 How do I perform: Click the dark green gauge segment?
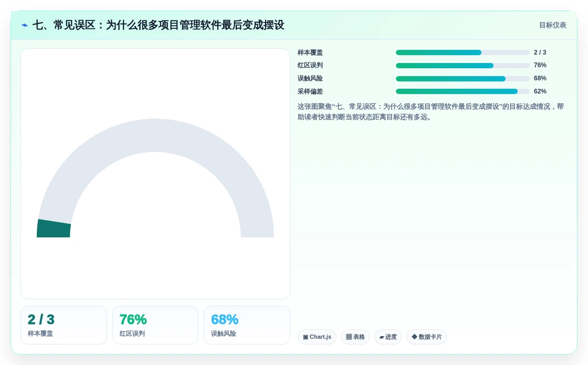[54, 228]
